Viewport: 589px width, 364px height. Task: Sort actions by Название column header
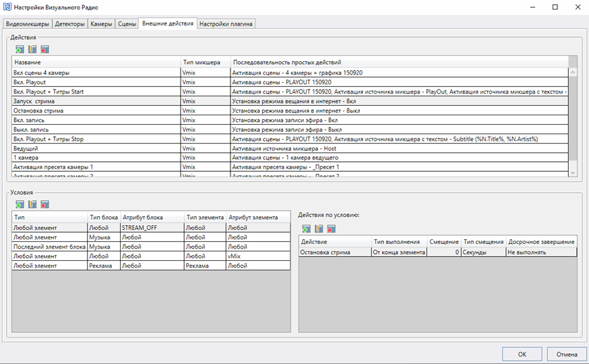click(x=96, y=62)
